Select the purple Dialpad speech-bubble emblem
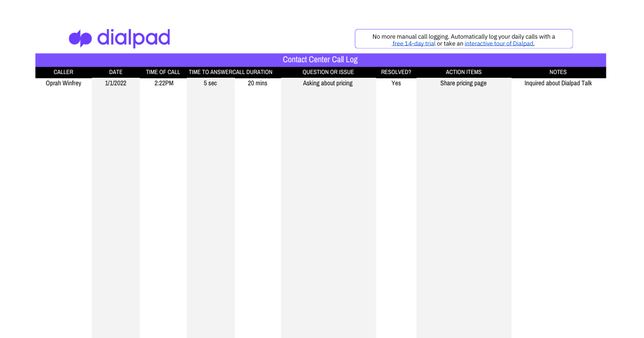Image resolution: width=644 pixels, height=338 pixels. click(80, 38)
